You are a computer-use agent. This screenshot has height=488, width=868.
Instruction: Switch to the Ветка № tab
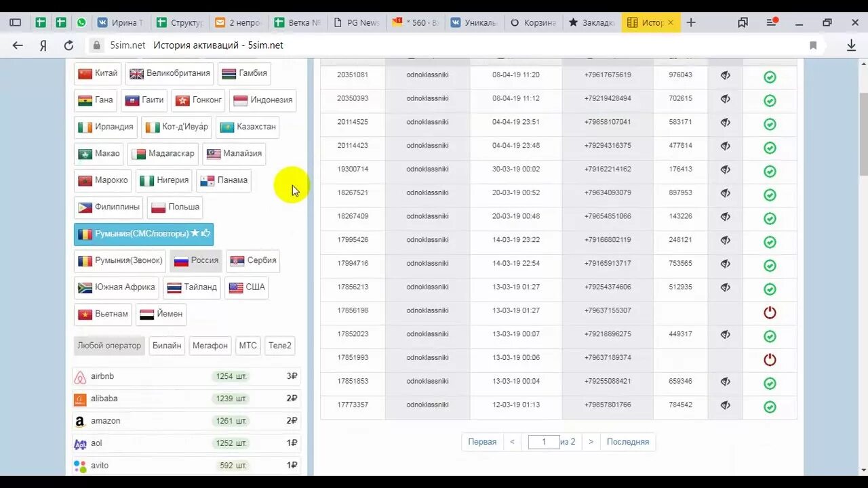[x=298, y=22]
